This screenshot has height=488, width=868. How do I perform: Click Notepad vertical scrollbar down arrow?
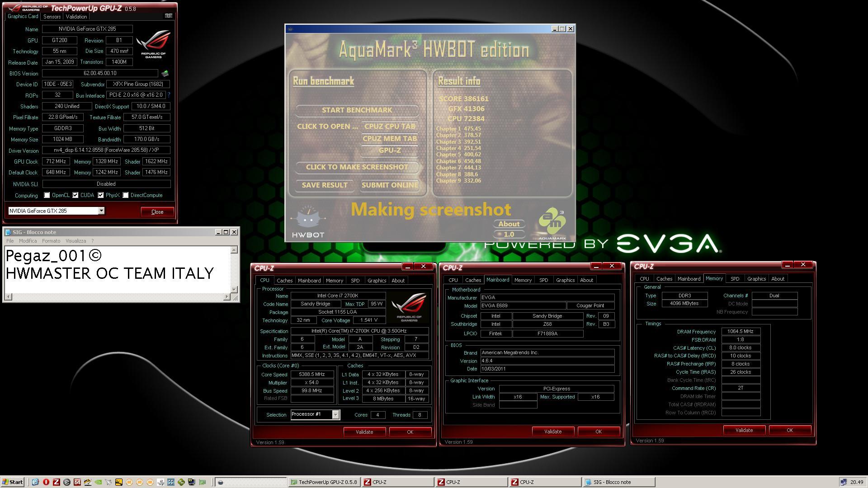click(x=234, y=289)
